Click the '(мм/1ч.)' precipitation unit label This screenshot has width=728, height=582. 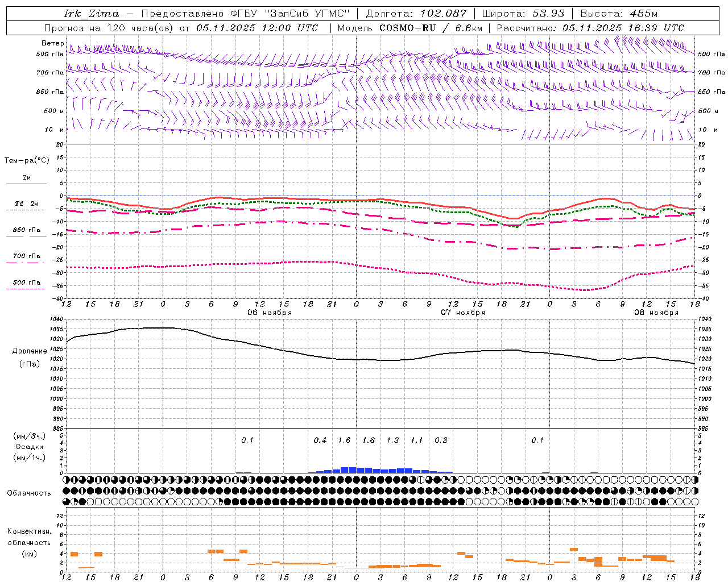(29, 457)
